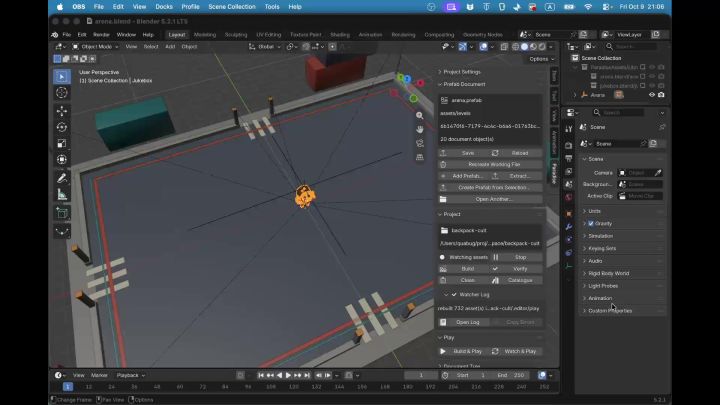Open the Tool properties tab icon

(569, 129)
